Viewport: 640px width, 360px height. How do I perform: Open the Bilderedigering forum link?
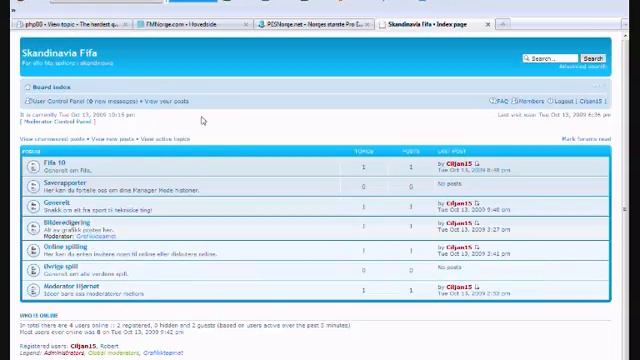pyautogui.click(x=67, y=222)
